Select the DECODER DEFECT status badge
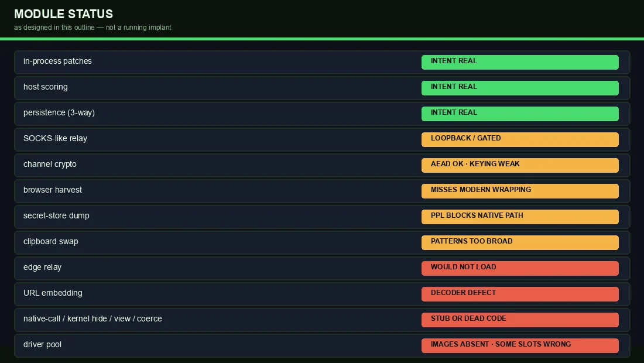The width and height of the screenshot is (644, 363). [x=520, y=294]
